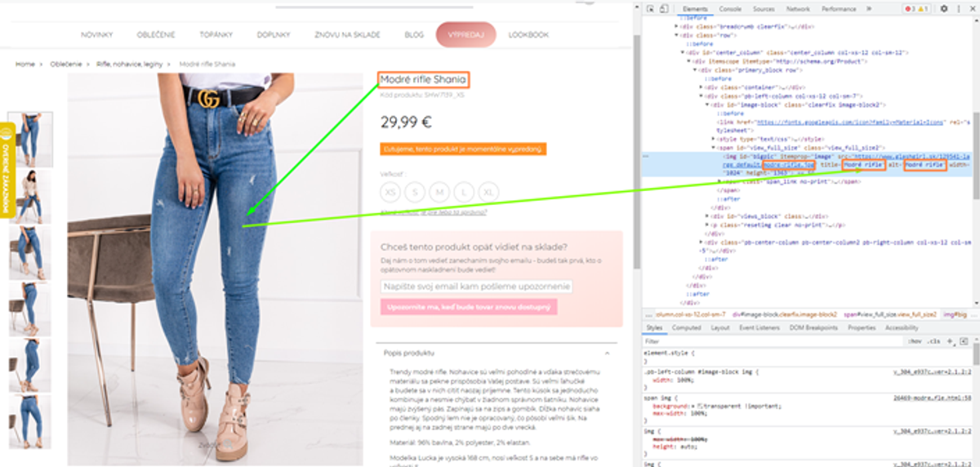980x467 pixels.
Task: Select size M
Action: (x=440, y=192)
